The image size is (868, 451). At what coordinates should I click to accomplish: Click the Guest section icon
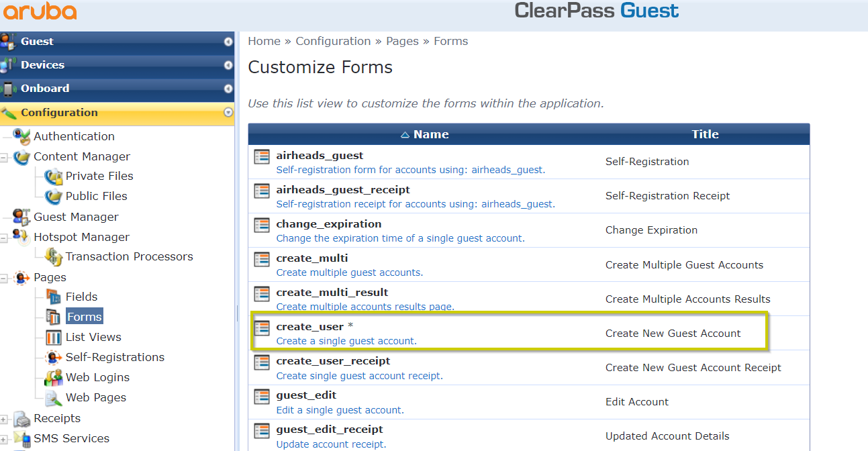(8, 42)
